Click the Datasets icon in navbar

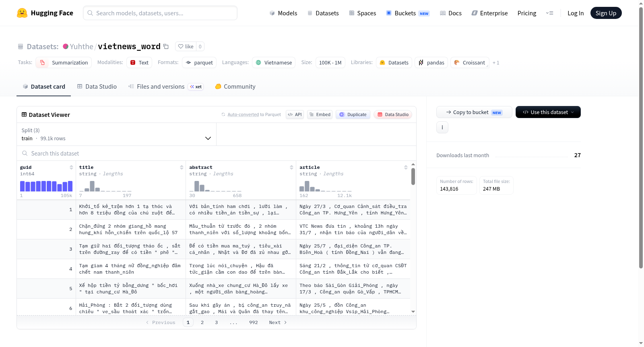point(310,13)
